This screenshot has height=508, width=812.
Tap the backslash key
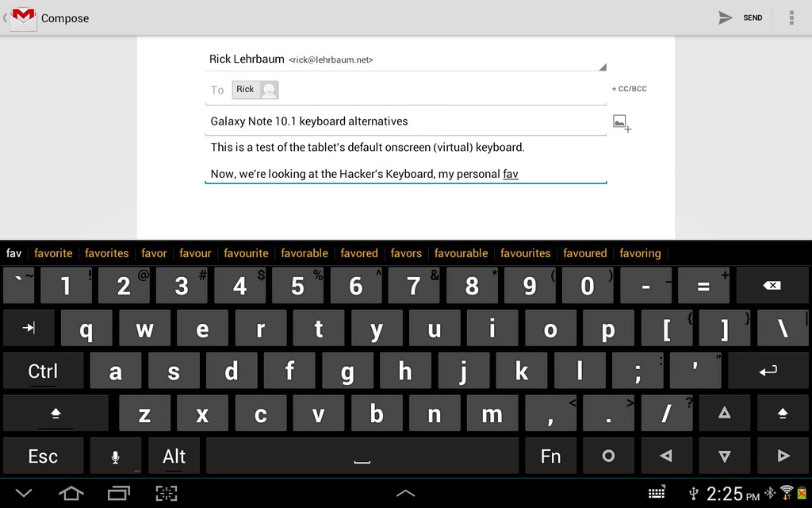point(783,328)
